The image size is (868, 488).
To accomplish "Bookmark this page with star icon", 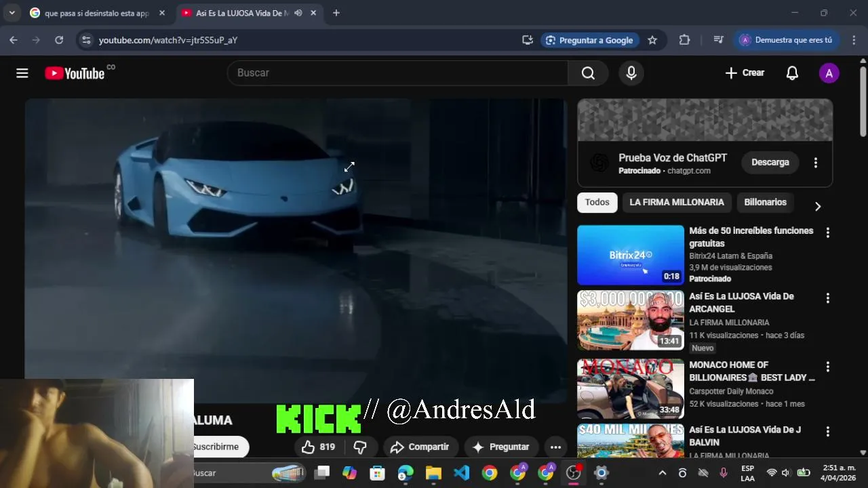I will [652, 40].
